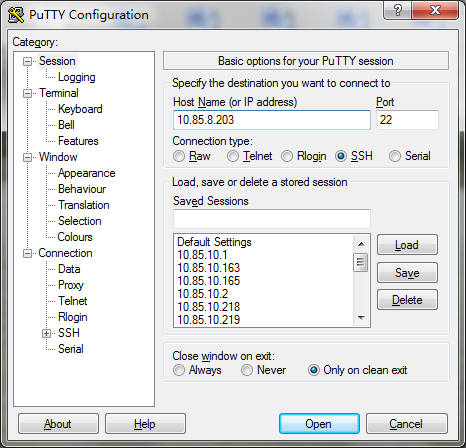This screenshot has height=448, width=466.
Task: Click the Delete session button
Action: 407,300
